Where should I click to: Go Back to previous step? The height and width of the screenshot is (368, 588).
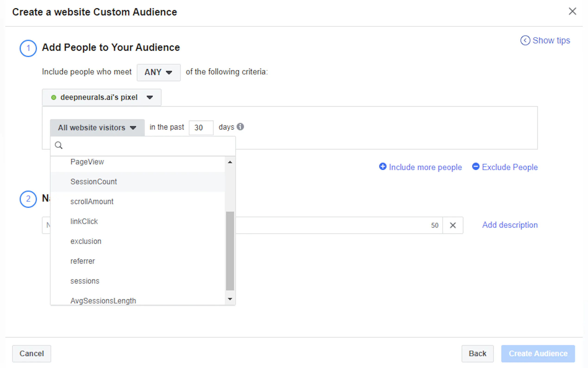point(477,353)
